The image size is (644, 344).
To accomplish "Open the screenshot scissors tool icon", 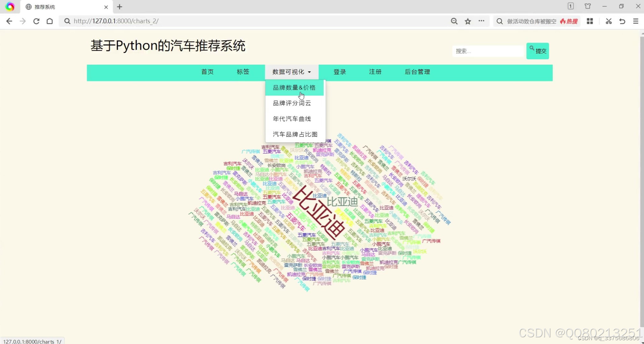I will (608, 21).
